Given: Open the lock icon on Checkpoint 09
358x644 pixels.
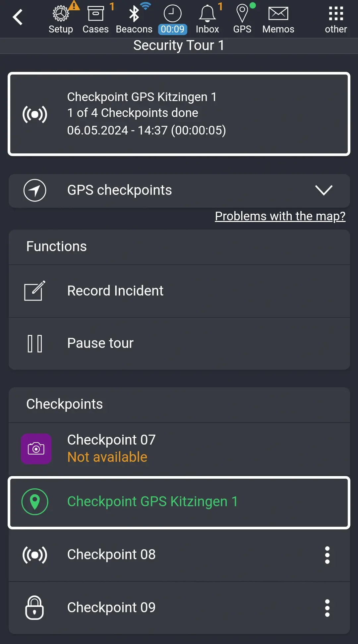Looking at the screenshot, I should pyautogui.click(x=34, y=607).
